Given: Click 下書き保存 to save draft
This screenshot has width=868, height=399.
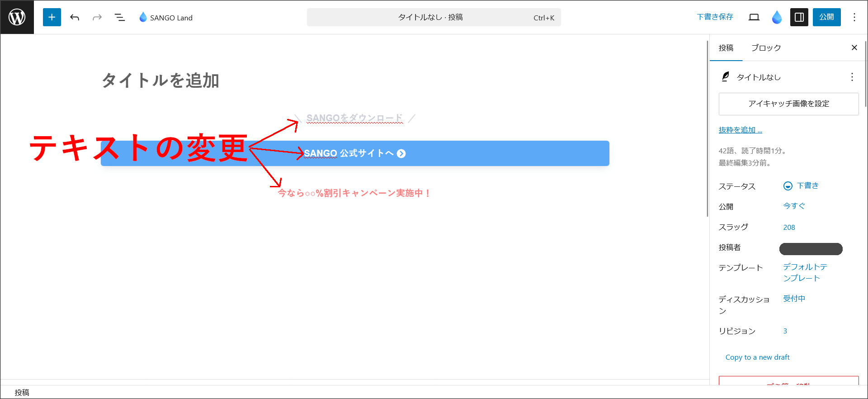Looking at the screenshot, I should (715, 17).
